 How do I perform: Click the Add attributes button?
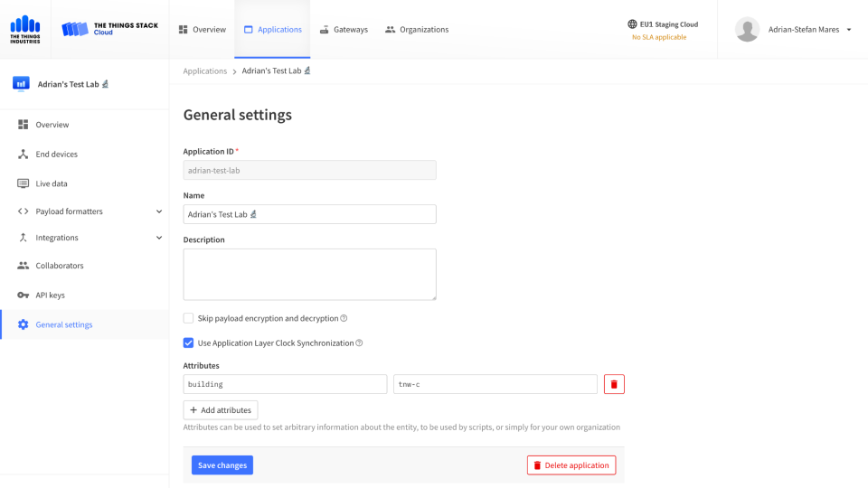click(221, 410)
